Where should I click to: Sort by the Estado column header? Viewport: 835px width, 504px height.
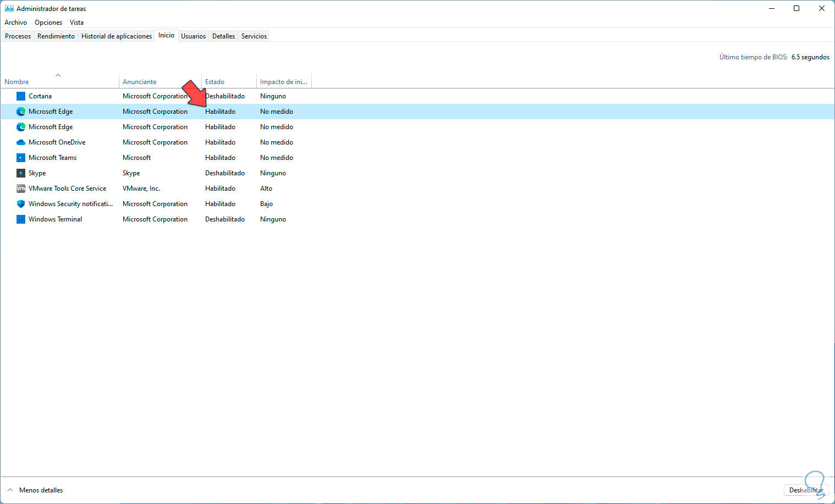229,81
